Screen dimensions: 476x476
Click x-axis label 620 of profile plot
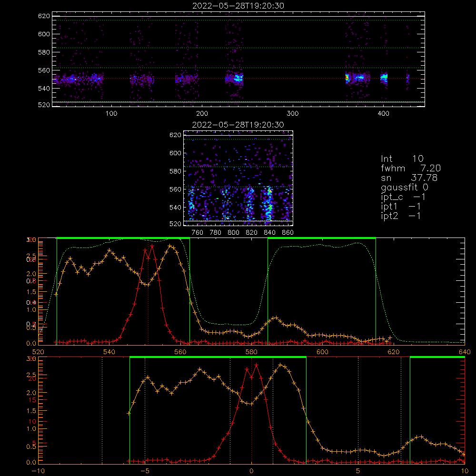coord(394,352)
